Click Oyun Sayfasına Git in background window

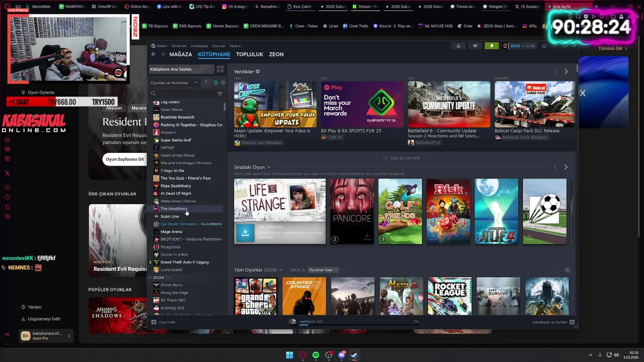(125, 159)
